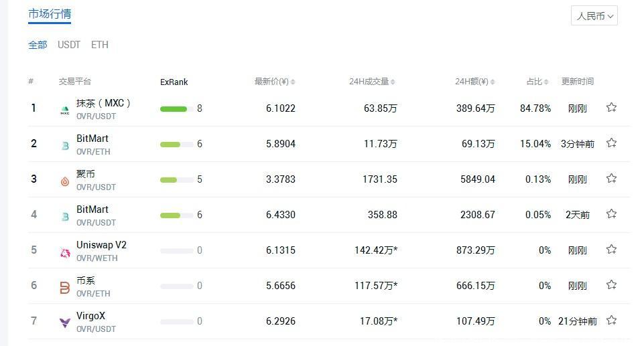Click 24H amount 107.49万
The height and width of the screenshot is (346, 644).
click(476, 321)
